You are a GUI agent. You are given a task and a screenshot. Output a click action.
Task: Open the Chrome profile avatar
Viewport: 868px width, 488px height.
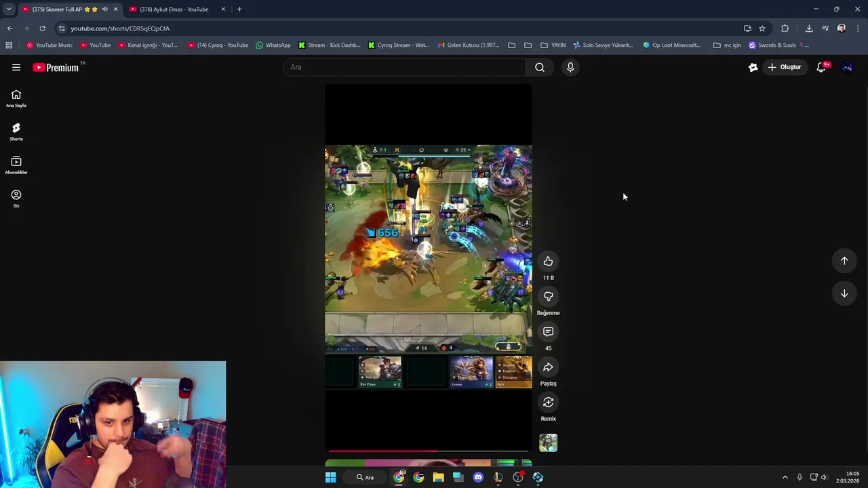pyautogui.click(x=842, y=28)
